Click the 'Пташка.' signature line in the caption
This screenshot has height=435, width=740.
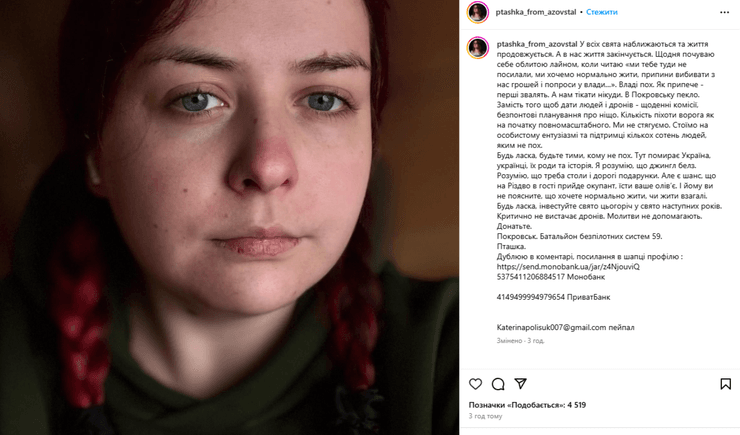pyautogui.click(x=511, y=246)
